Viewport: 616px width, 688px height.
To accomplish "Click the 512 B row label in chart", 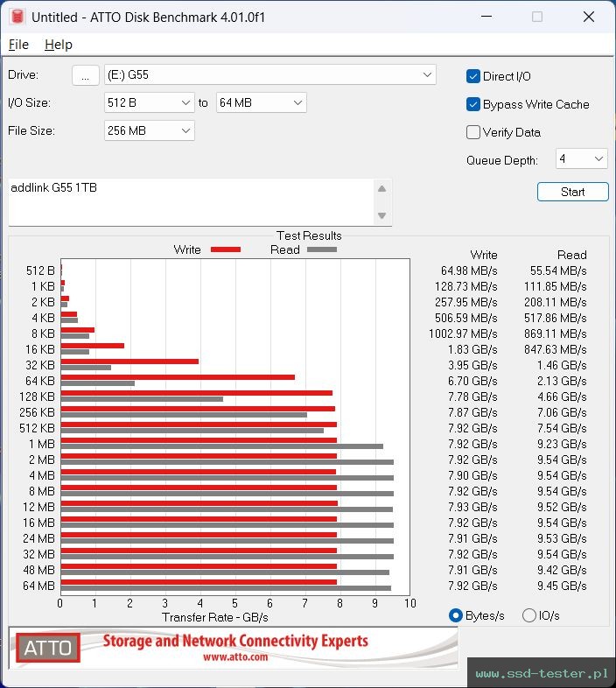I will coord(40,270).
